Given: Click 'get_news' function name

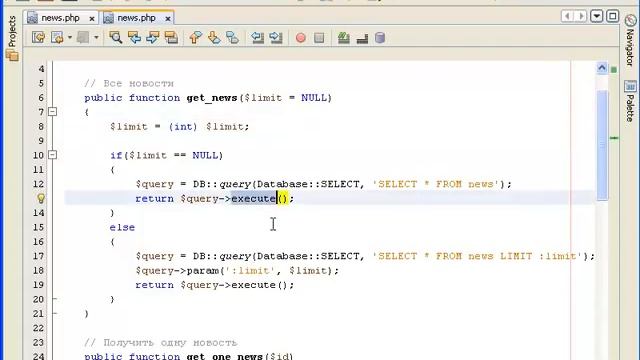Looking at the screenshot, I should (212, 98).
